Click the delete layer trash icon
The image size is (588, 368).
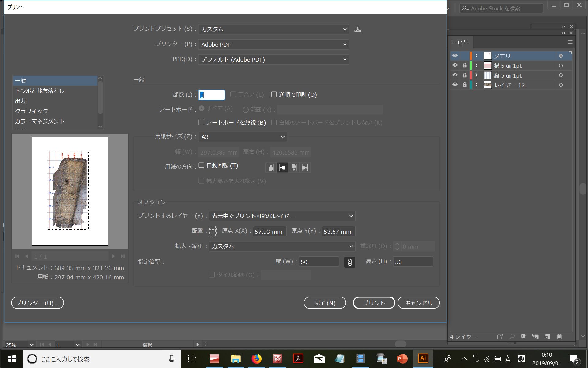tap(559, 336)
